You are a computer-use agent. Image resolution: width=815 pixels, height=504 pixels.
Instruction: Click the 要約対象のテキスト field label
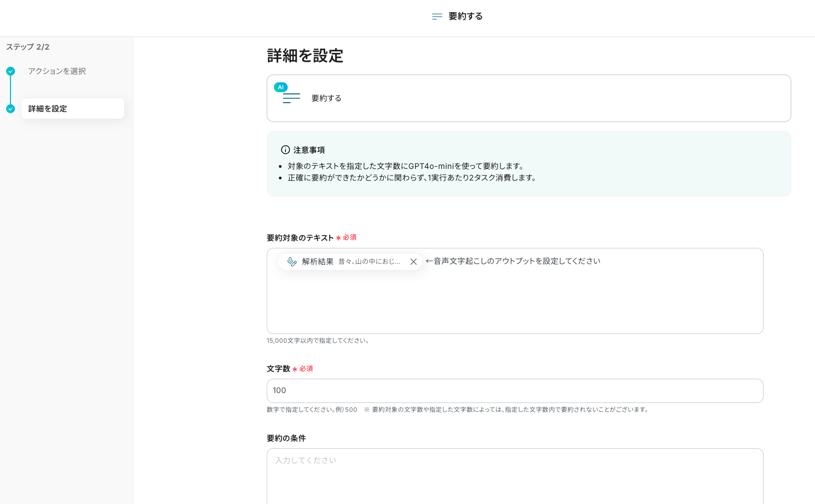[x=300, y=238]
